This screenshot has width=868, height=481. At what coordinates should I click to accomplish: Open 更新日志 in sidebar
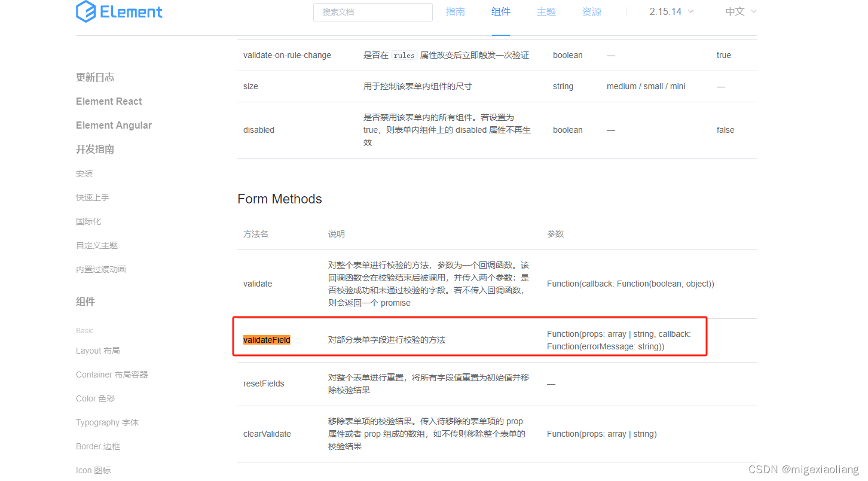95,77
